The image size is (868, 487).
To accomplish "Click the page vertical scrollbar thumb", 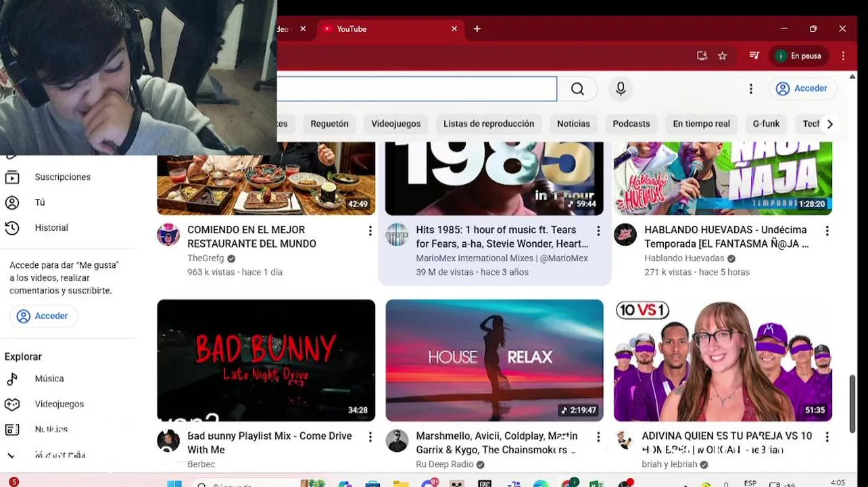I will 852,402.
